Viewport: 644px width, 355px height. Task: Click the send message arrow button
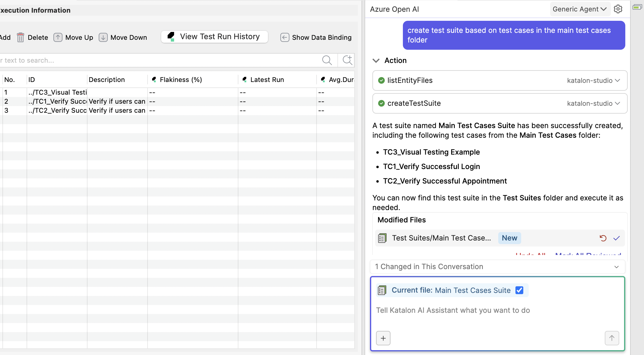pos(612,338)
